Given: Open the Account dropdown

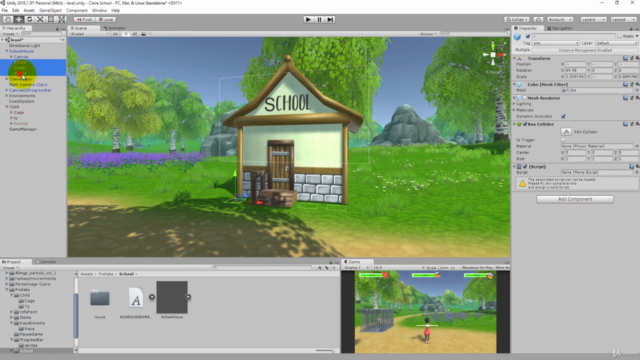Looking at the screenshot, I should pyautogui.click(x=560, y=19).
